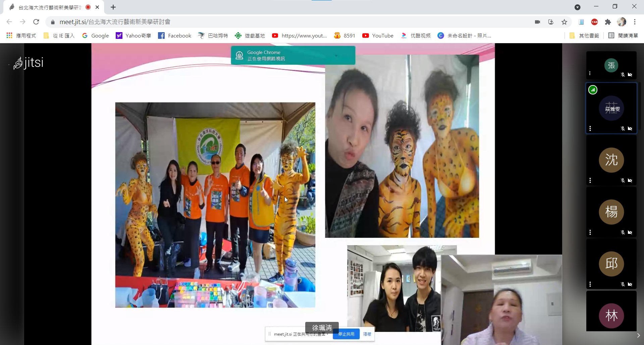Screen dimensions: 644x345
Task: Click the install app icon in address bar
Action: (x=551, y=22)
